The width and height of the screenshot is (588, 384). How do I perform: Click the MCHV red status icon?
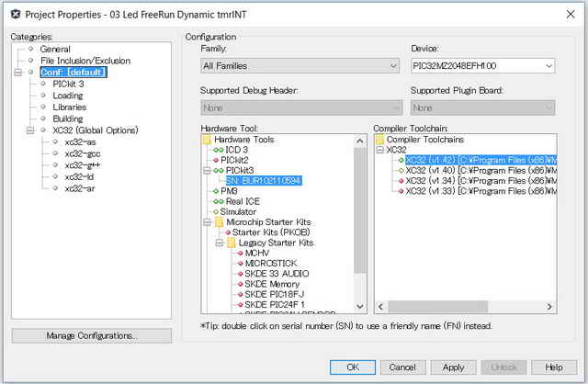(x=241, y=254)
